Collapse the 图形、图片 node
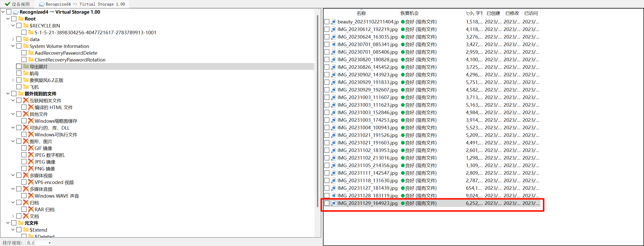Image resolution: width=644 pixels, height=246 pixels. pyautogui.click(x=13, y=141)
